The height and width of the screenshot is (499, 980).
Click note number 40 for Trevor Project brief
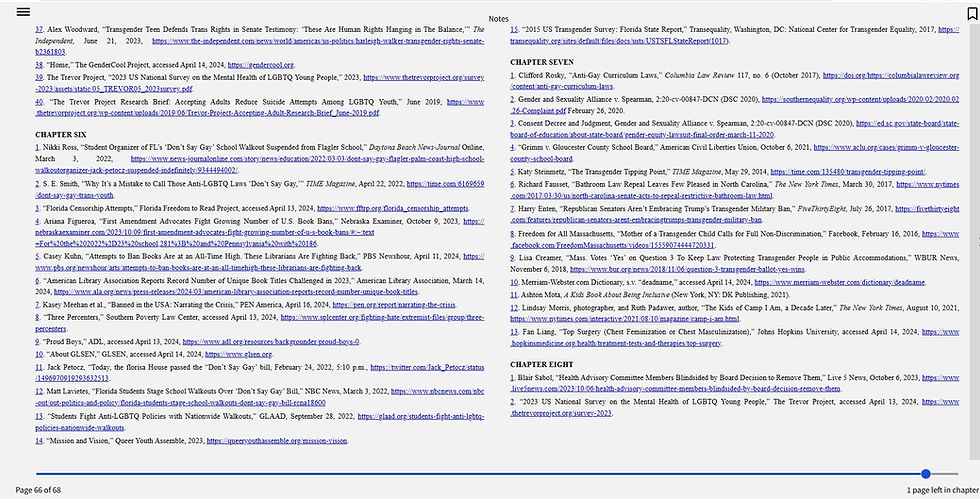tap(39, 102)
